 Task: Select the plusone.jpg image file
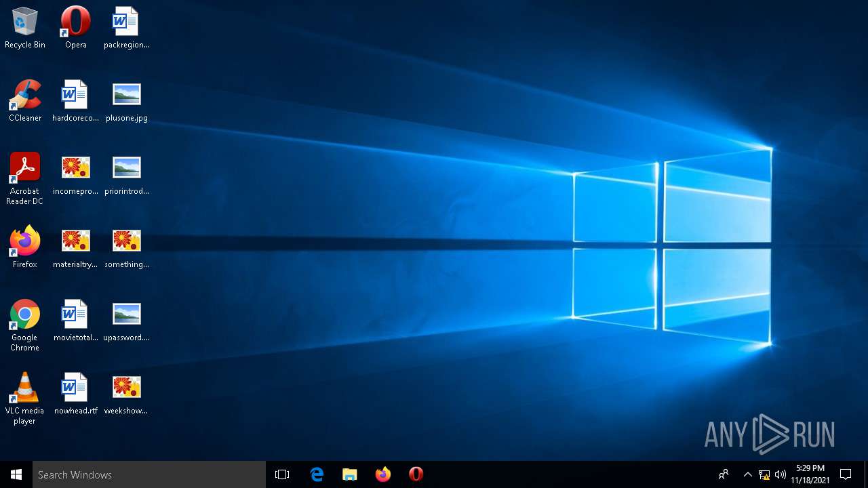click(x=127, y=101)
